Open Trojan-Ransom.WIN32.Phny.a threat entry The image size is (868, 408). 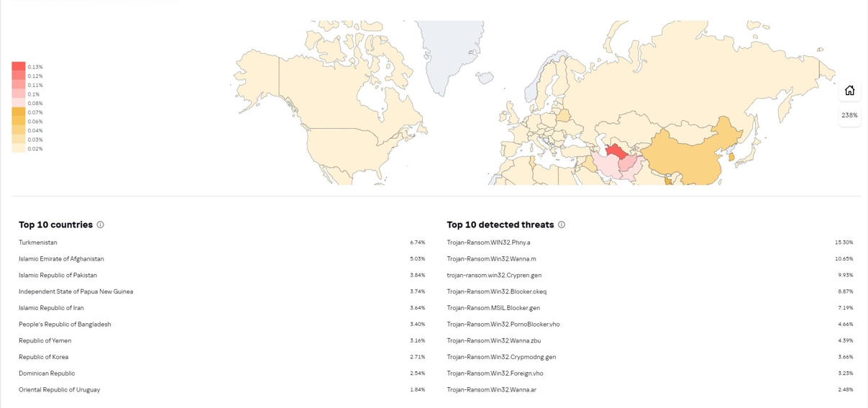click(x=488, y=242)
